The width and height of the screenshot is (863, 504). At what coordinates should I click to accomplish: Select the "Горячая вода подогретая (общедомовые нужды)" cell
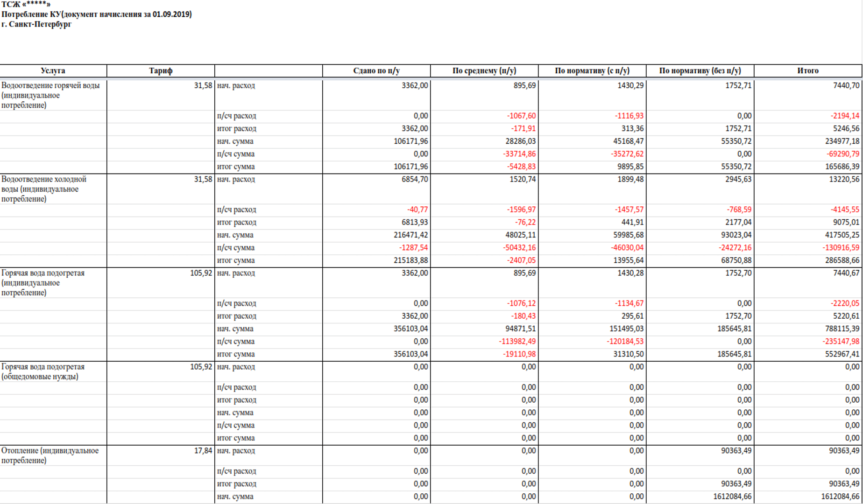tap(43, 371)
